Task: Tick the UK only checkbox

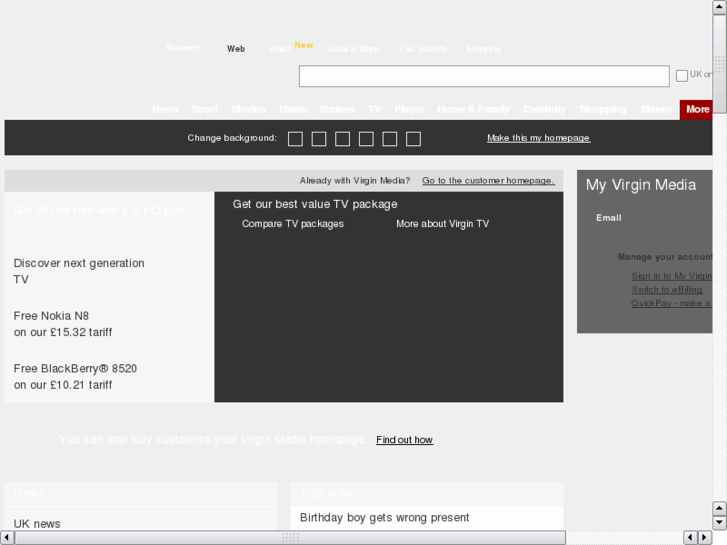Action: [682, 76]
